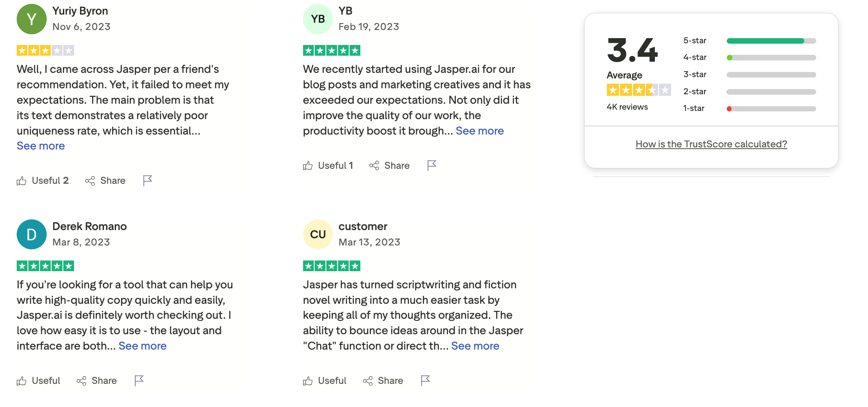
Task: Click Yuriy Byron's green avatar circle
Action: (31, 19)
